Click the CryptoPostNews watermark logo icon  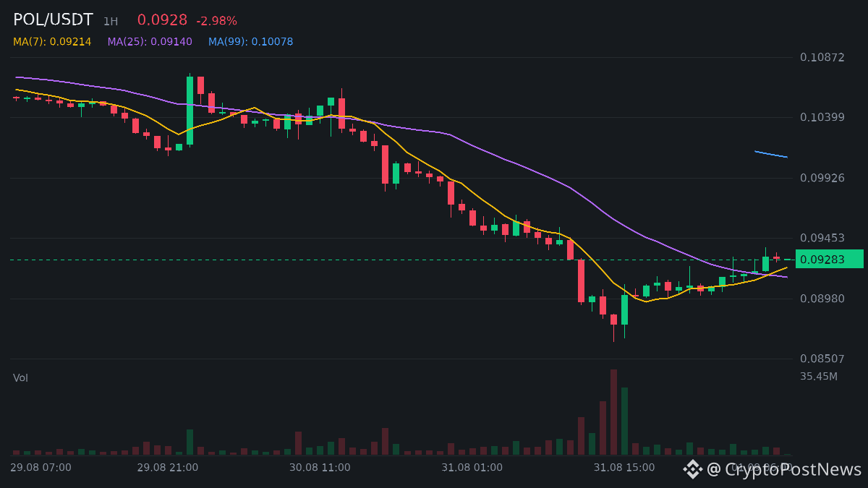(693, 469)
